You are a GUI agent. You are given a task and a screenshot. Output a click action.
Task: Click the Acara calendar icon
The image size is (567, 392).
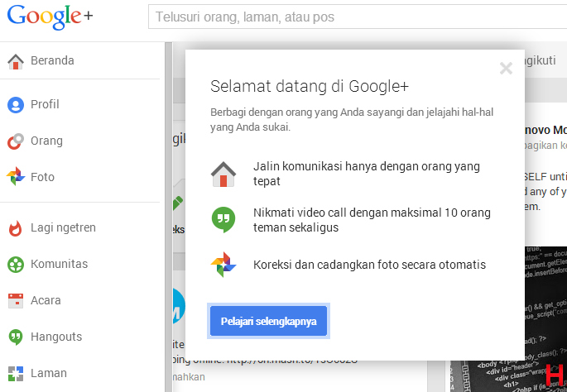pos(16,300)
